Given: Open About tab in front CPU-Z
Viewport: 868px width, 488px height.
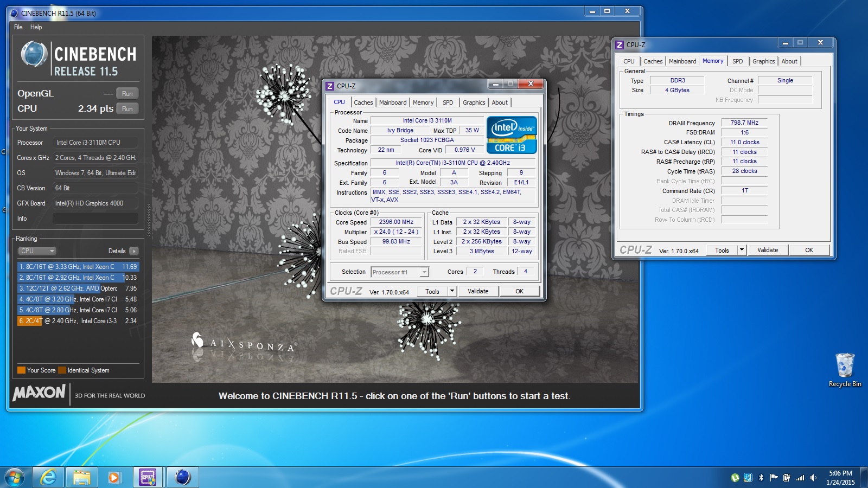Looking at the screenshot, I should [500, 102].
